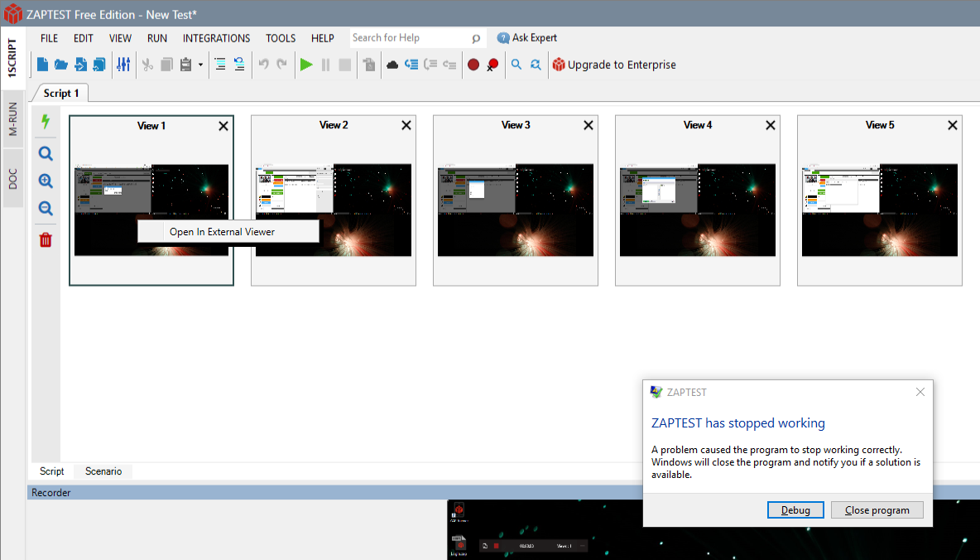Close the View 1 tile
This screenshot has width=980, height=560.
point(223,126)
